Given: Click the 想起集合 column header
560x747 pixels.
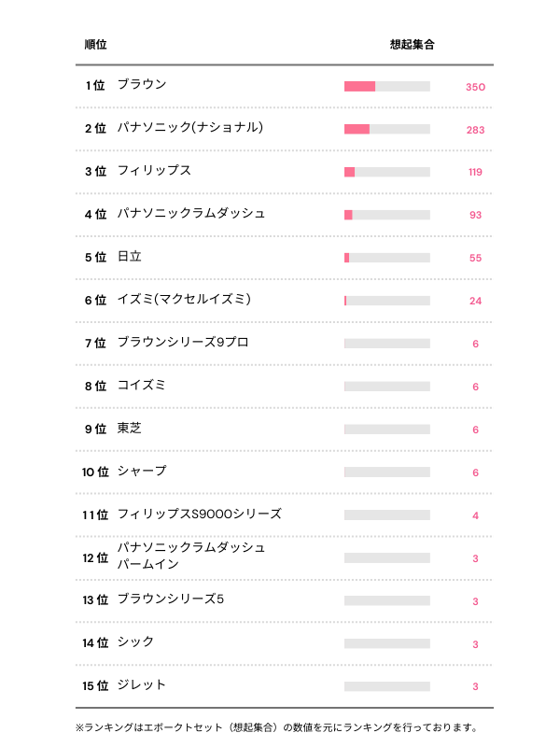Looking at the screenshot, I should click(x=412, y=45).
